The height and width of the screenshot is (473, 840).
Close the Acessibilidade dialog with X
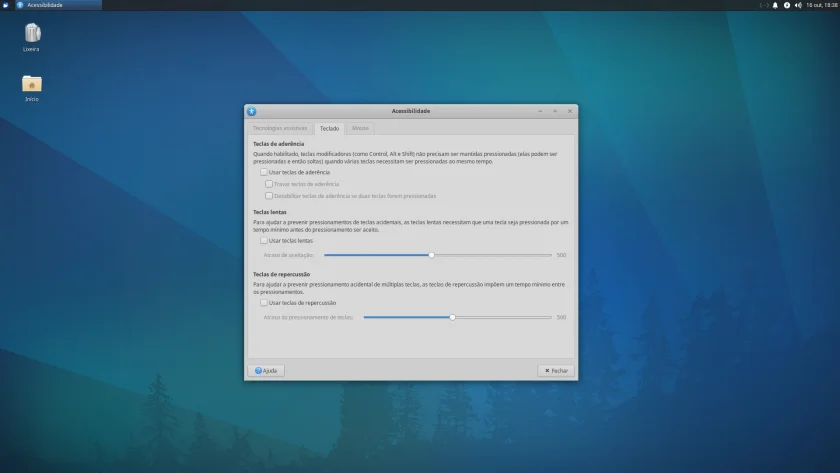[x=570, y=111]
